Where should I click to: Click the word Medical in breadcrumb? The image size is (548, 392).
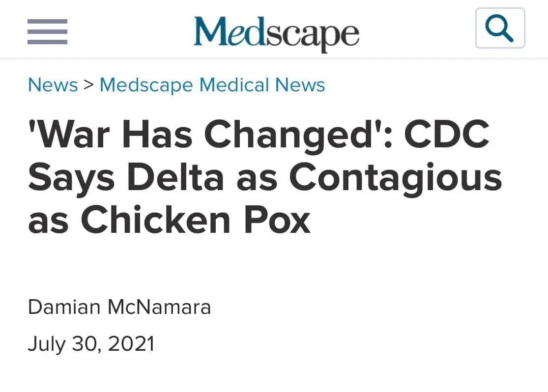[x=234, y=85]
